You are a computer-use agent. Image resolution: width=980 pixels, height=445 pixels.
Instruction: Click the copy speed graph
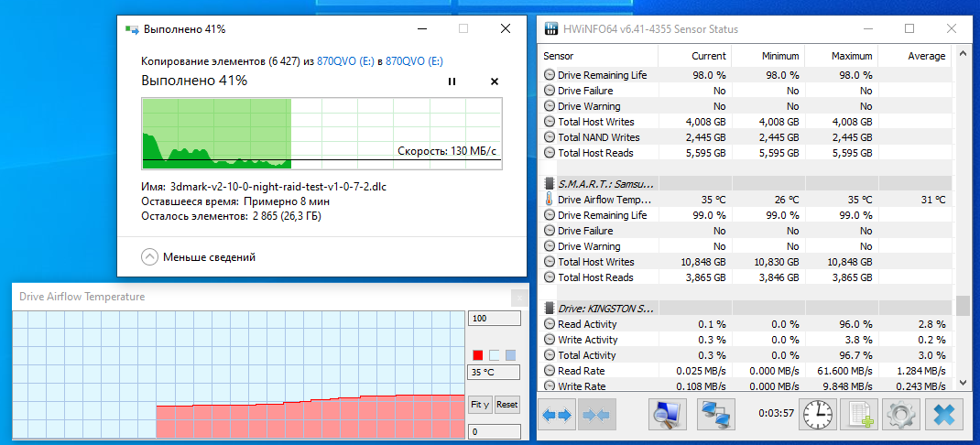[321, 133]
